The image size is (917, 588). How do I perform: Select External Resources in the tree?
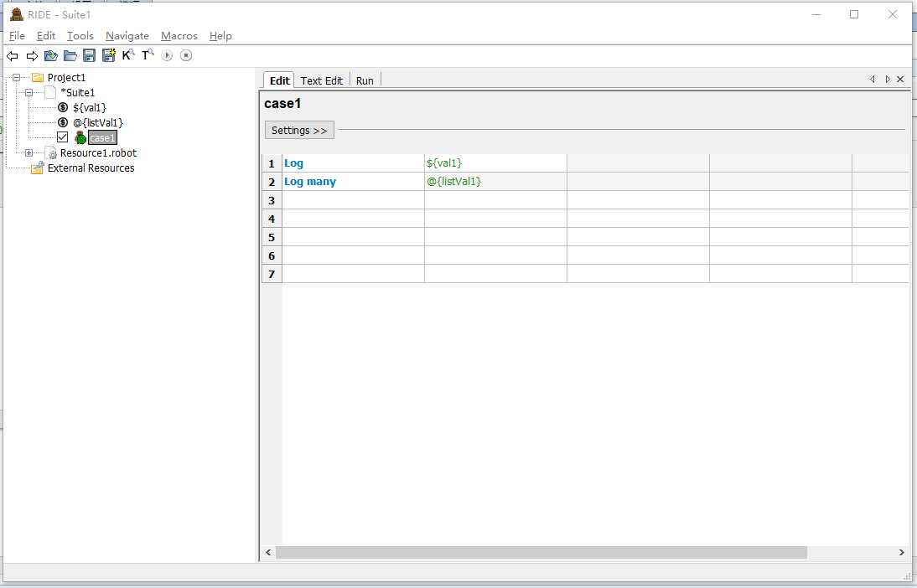click(91, 168)
